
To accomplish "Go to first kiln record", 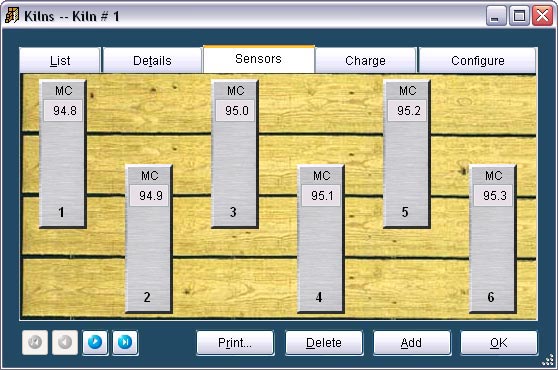I will click(x=35, y=342).
